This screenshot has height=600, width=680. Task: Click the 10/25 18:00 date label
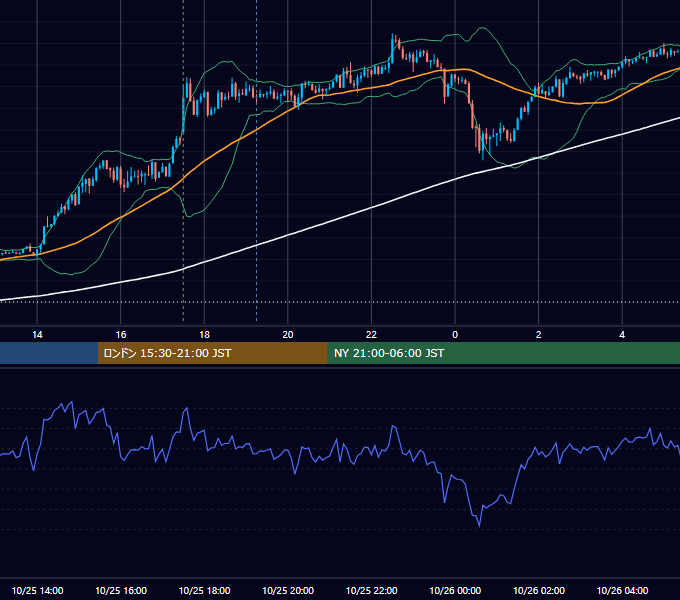[204, 590]
